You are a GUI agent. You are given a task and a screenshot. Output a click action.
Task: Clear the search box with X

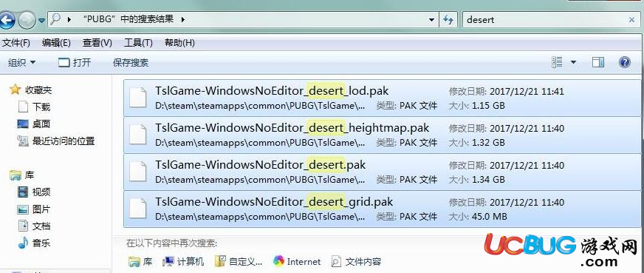631,19
